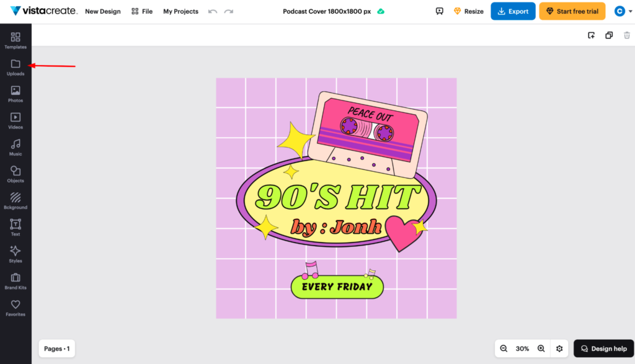This screenshot has height=364, width=635.
Task: Edit the Podcast Cover project title
Action: 327,11
